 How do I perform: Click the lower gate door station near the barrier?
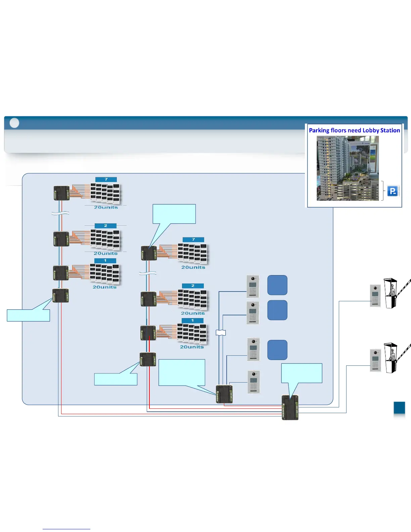tap(375, 360)
